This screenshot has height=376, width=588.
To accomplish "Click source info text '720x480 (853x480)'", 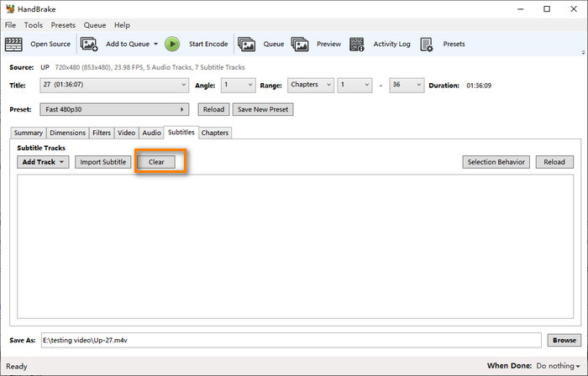I will [x=82, y=67].
